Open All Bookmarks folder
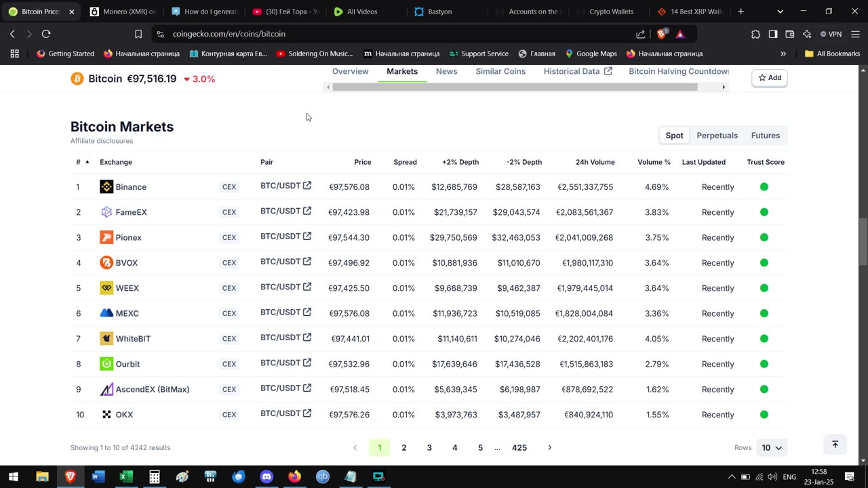Screen dimensions: 868x488 pyautogui.click(x=832, y=54)
